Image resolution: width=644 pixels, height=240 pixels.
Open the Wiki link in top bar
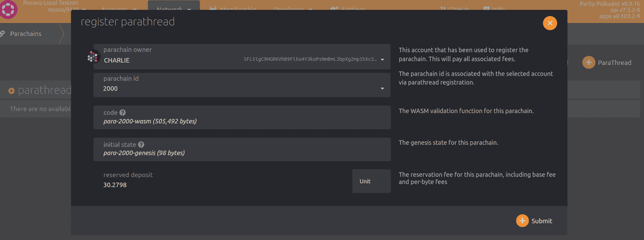pyautogui.click(x=494, y=9)
